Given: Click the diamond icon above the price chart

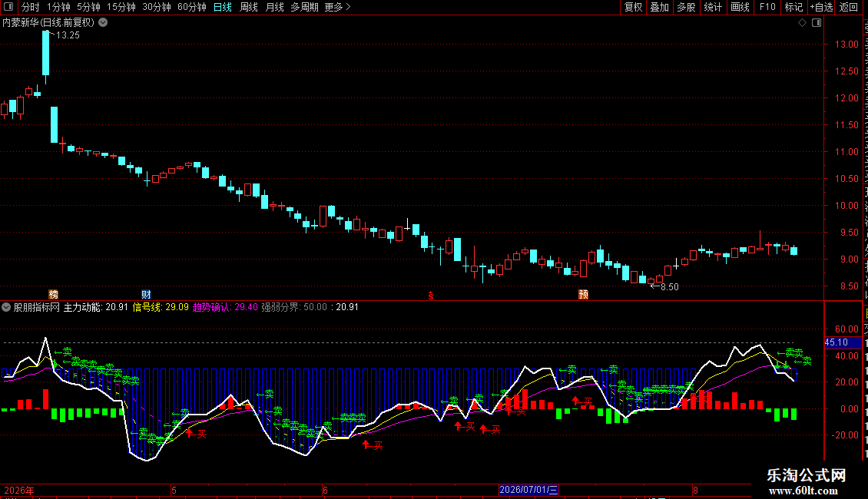Looking at the screenshot, I should [802, 23].
